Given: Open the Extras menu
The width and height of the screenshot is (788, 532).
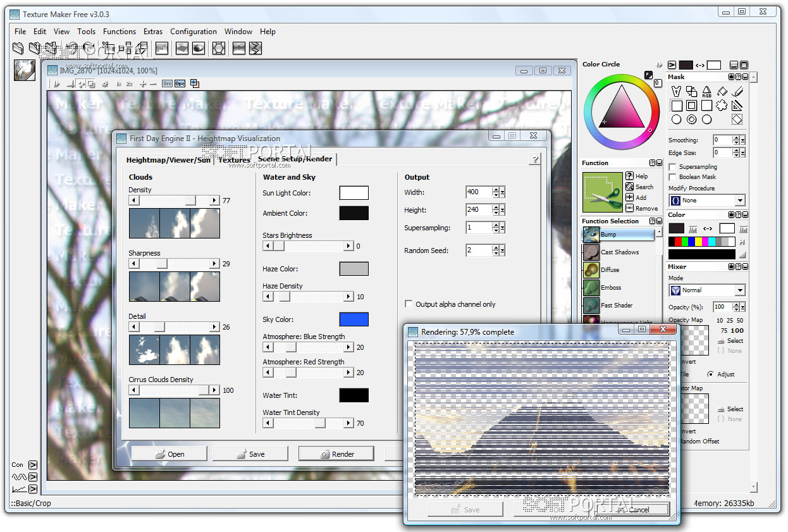Looking at the screenshot, I should [x=153, y=31].
